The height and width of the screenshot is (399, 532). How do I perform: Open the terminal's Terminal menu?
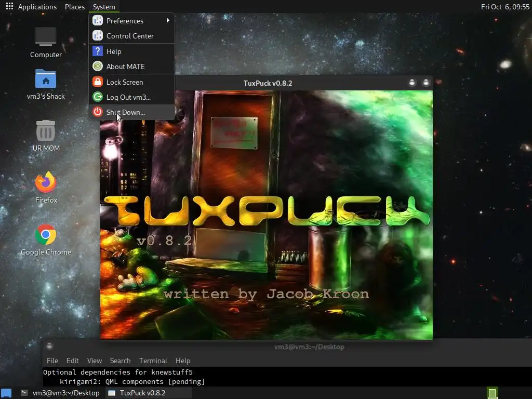(x=153, y=361)
